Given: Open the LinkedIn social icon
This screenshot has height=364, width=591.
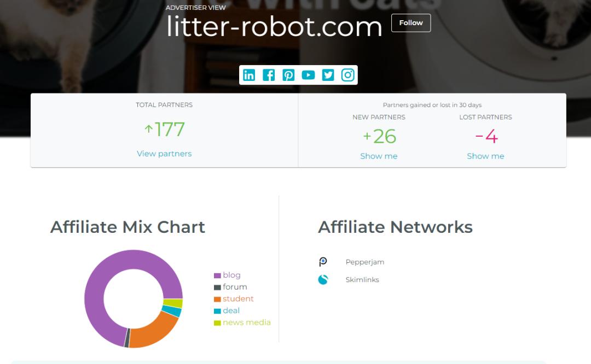Looking at the screenshot, I should [249, 75].
